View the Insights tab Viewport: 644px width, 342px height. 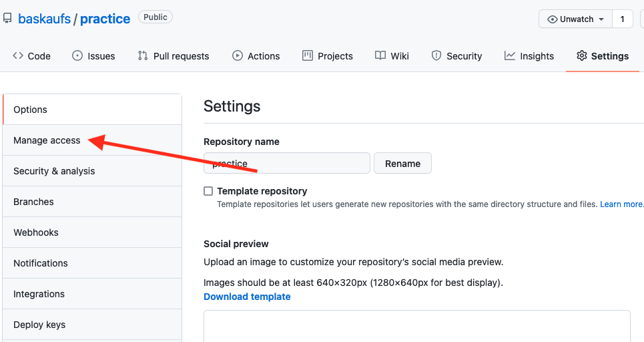529,56
